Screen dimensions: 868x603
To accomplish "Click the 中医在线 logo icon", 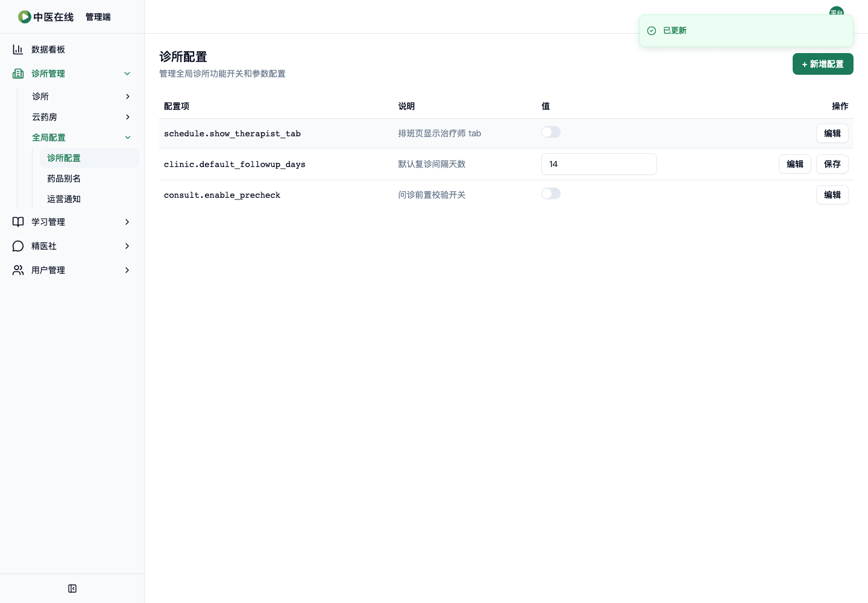I will 25,17.
